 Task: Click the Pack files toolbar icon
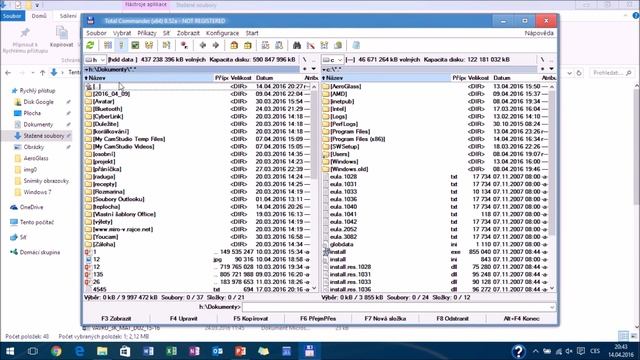click(234, 45)
